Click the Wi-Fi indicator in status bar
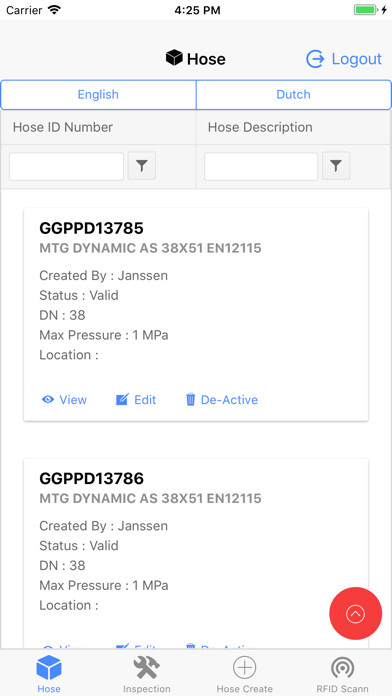Viewport: 392px width, 696px height. [55, 10]
